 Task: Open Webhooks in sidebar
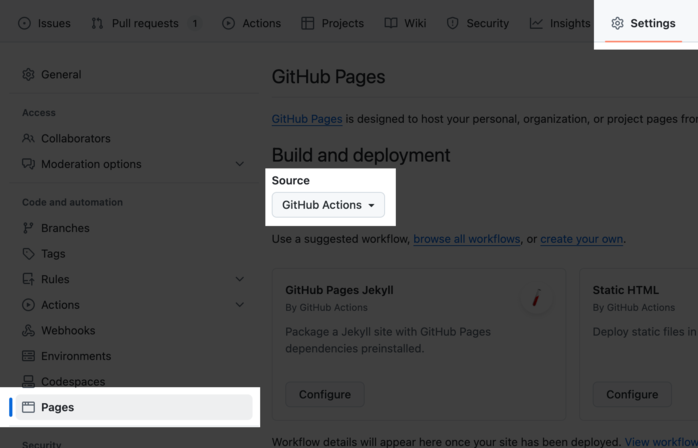coord(134,330)
